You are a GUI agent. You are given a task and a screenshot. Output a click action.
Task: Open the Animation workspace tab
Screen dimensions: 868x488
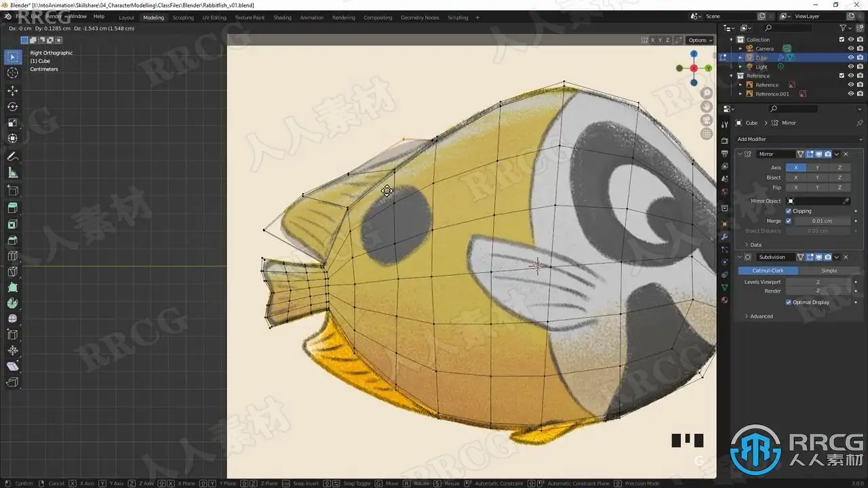312,17
